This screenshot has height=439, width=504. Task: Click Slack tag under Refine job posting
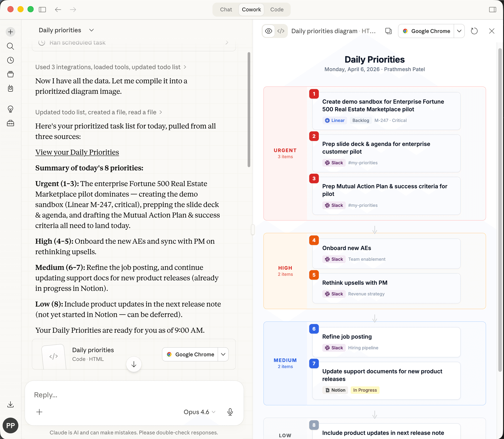(x=334, y=348)
